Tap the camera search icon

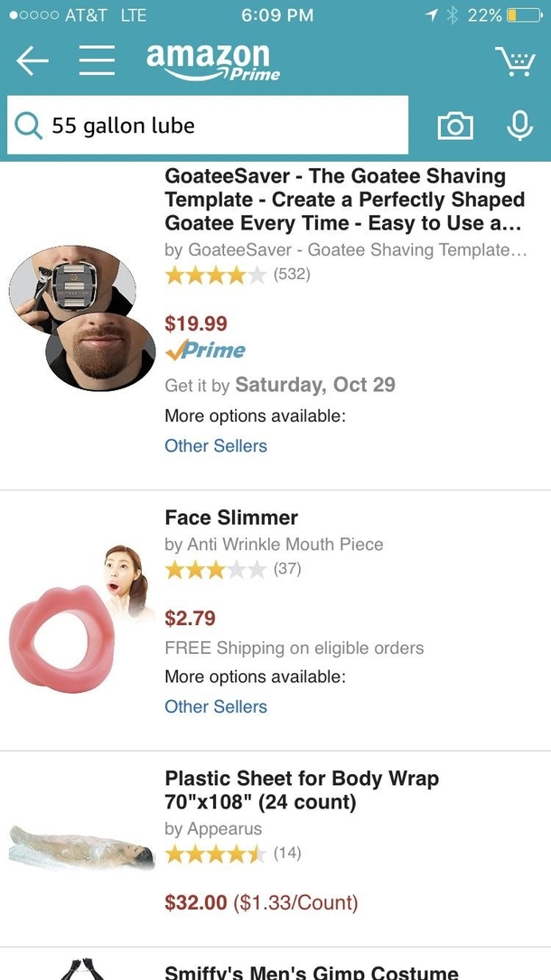455,126
